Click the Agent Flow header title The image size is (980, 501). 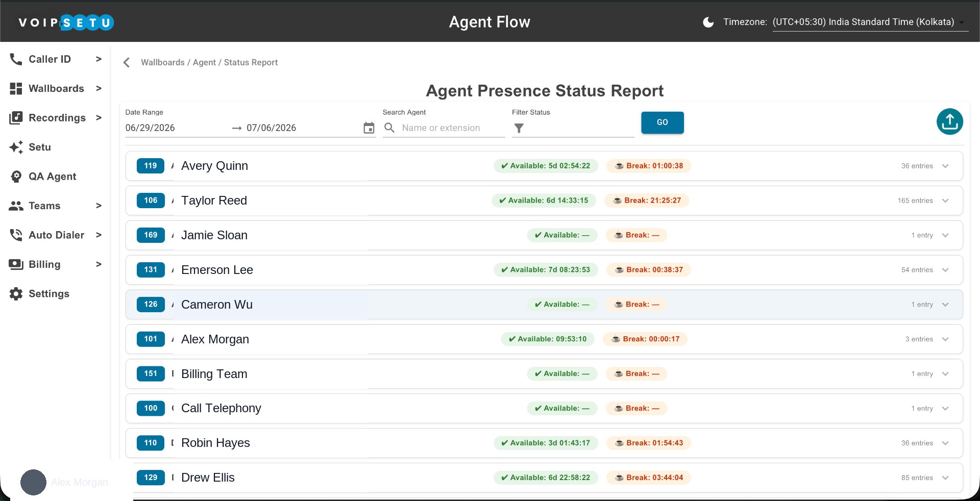point(489,22)
